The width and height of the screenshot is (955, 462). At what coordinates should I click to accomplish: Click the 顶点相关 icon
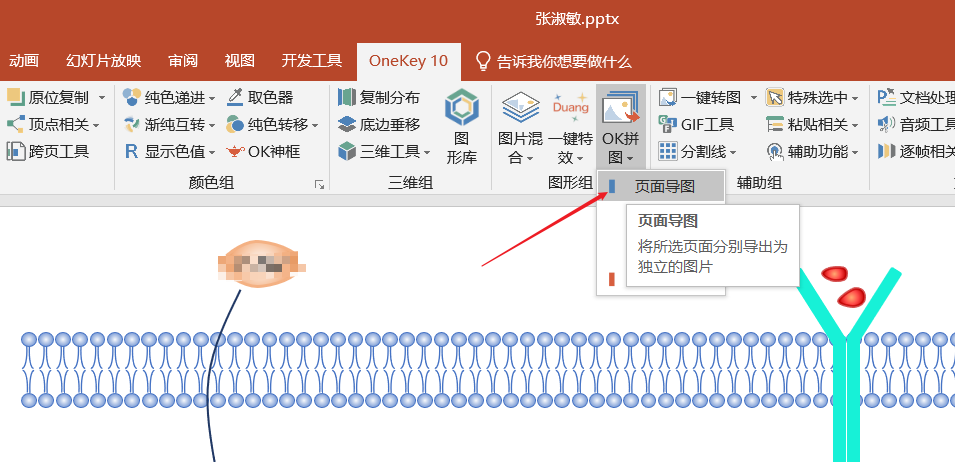(x=15, y=125)
